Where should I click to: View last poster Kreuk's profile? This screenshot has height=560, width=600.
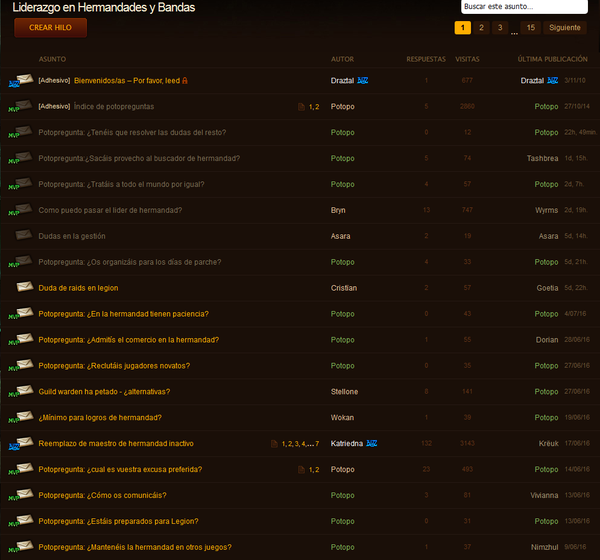(x=549, y=443)
